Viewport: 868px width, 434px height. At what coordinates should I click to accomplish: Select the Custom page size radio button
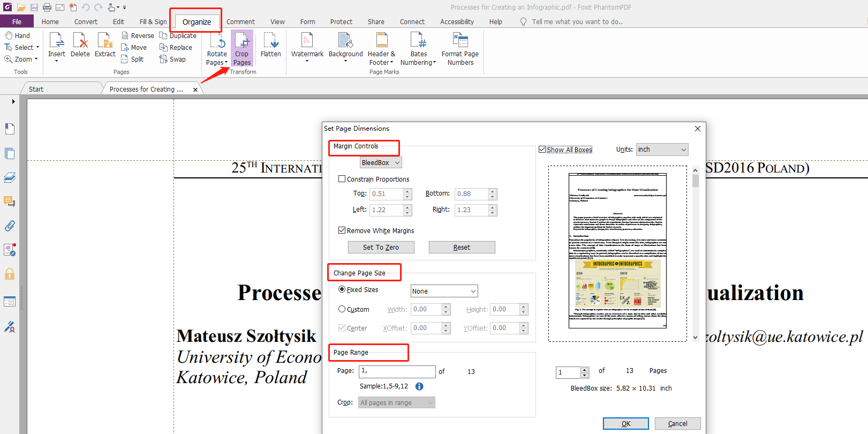pos(342,309)
